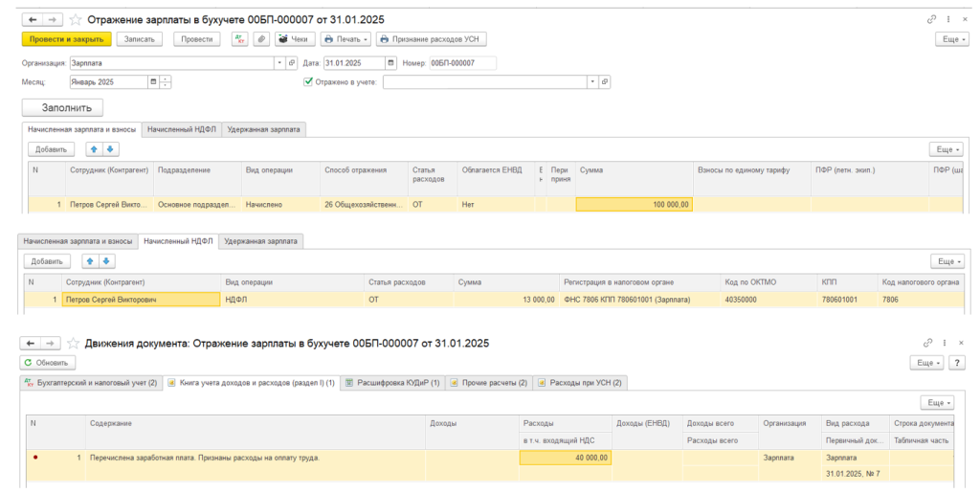980x493 pixels.
Task: Open the Еще menu above the КУДиР movements table
Action: pyautogui.click(x=937, y=402)
